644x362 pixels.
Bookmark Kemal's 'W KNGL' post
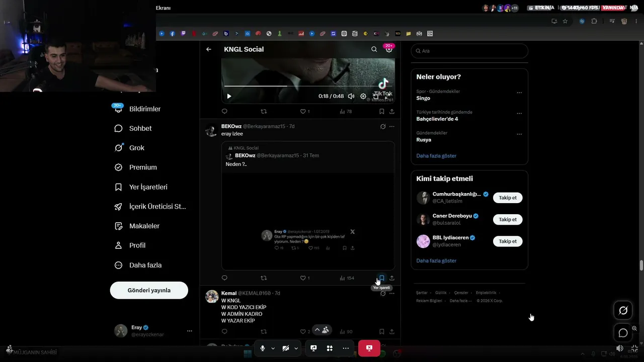[382, 331]
